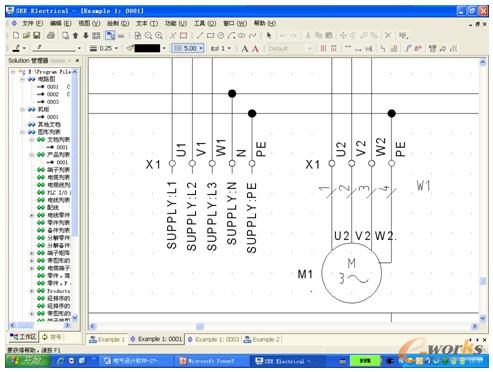The width and height of the screenshot is (493, 372).
Task: Click the Windows Start button
Action: click(27, 361)
